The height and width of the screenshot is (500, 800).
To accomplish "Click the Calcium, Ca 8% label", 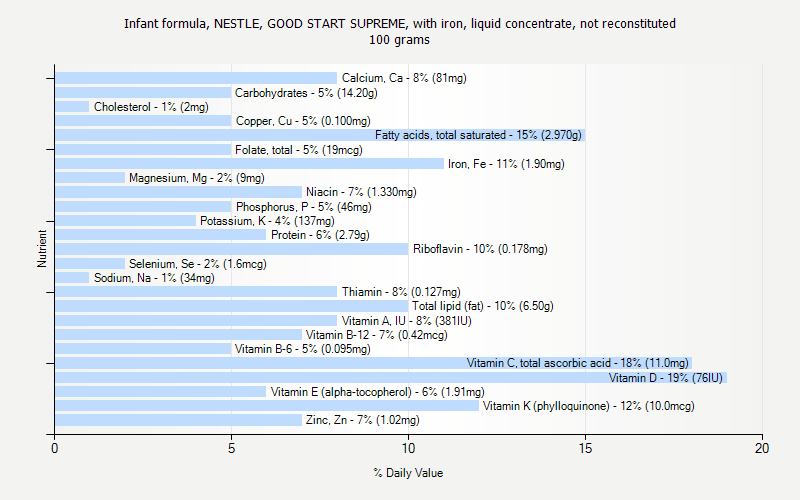I will click(404, 78).
